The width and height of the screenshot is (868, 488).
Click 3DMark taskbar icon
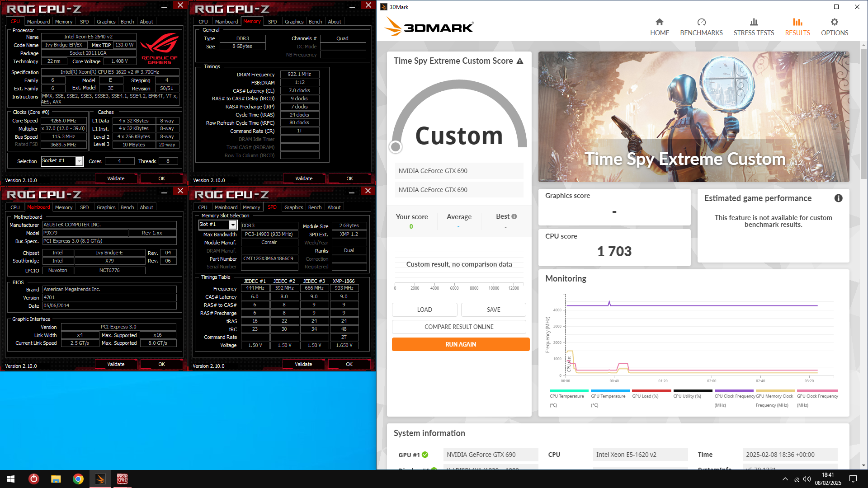tap(100, 479)
